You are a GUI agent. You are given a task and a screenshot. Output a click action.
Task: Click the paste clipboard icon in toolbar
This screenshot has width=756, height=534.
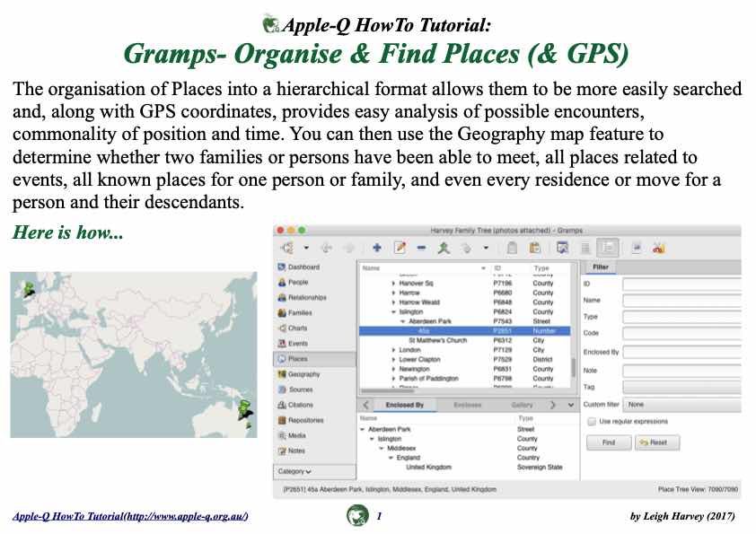(x=535, y=248)
